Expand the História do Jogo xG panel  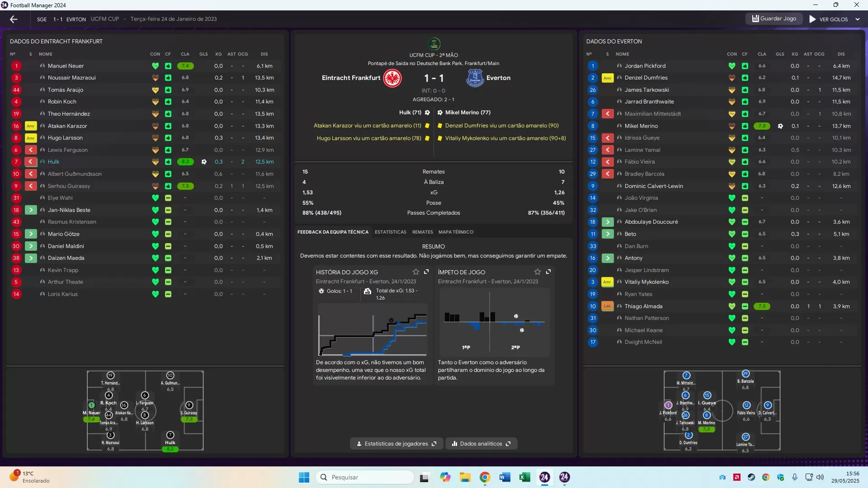[426, 272]
